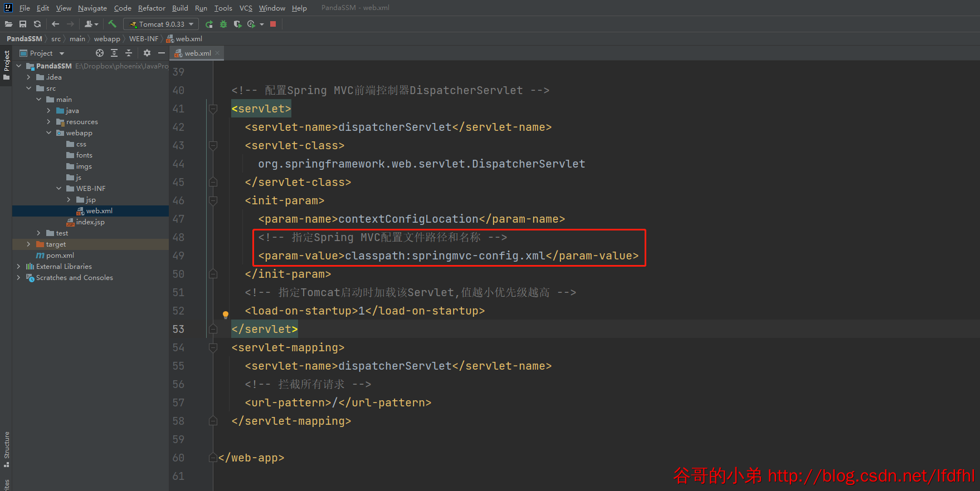Open the File menu
The image size is (980, 491).
click(x=25, y=8)
